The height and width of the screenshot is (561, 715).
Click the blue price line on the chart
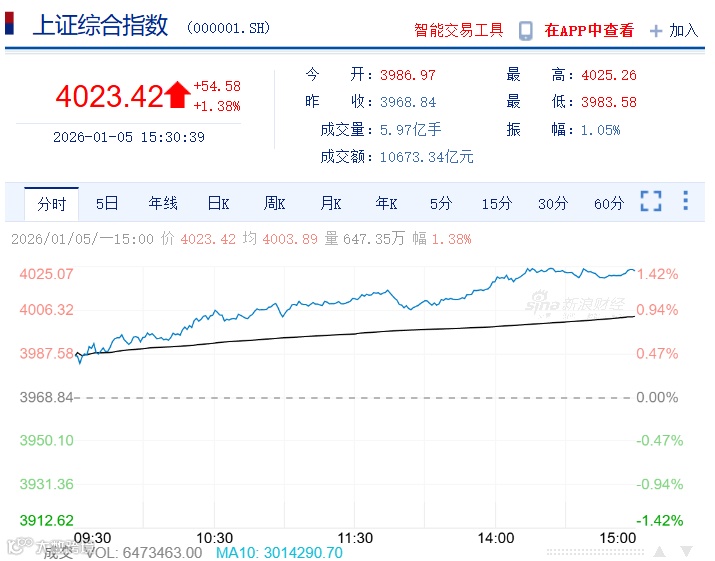click(x=356, y=299)
